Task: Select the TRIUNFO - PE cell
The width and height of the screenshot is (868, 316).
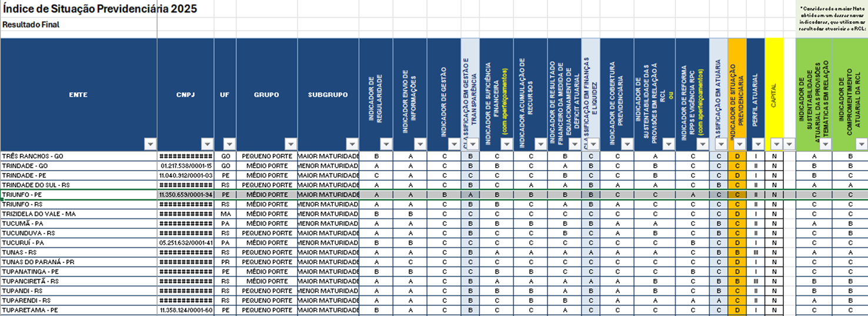Action: click(78, 194)
